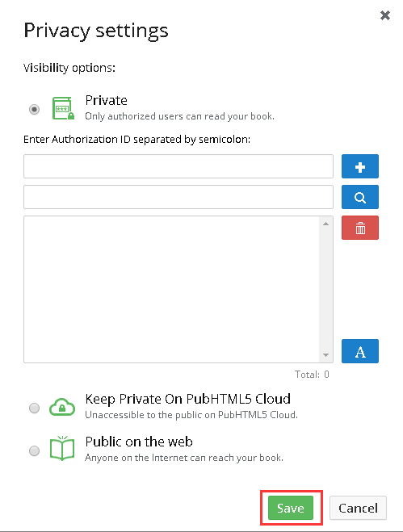This screenshot has width=403, height=532.
Task: Close the Privacy settings dialog with X
Action: pos(385,15)
